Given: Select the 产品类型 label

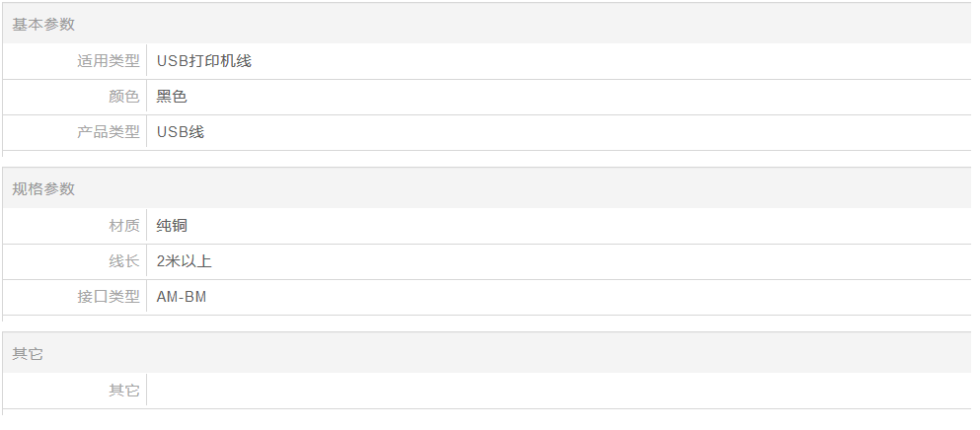Looking at the screenshot, I should 109,132.
